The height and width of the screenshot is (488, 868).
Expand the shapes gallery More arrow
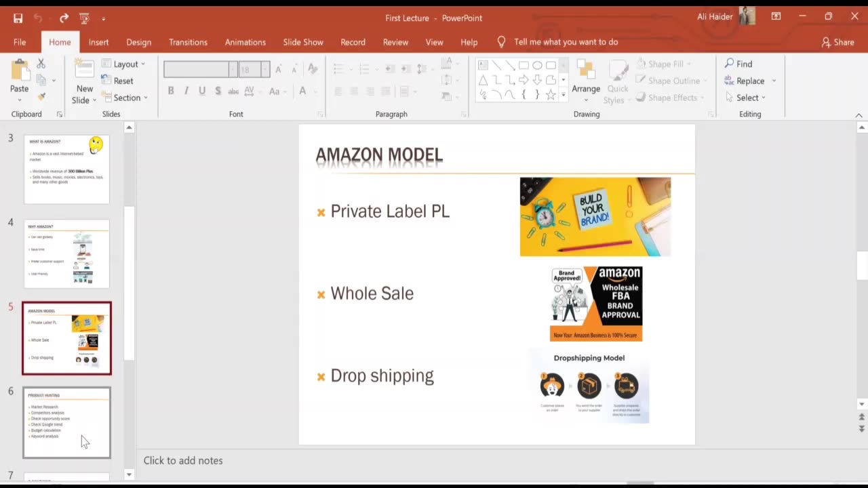(563, 96)
